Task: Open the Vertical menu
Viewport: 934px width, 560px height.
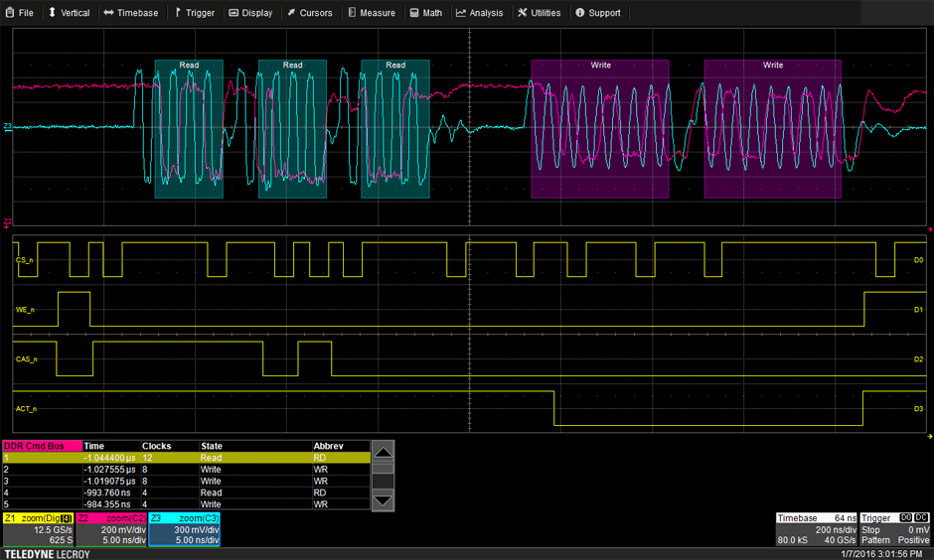Action: point(69,13)
